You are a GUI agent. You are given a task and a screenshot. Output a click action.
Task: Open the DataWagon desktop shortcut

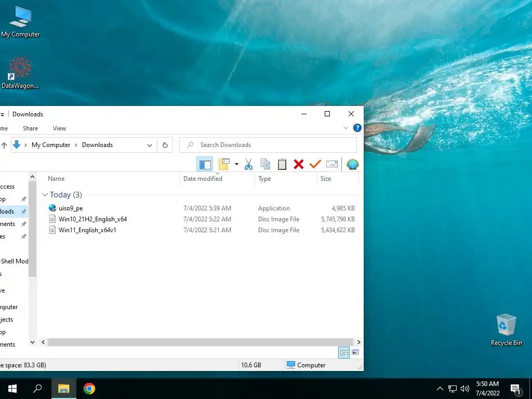coord(20,73)
